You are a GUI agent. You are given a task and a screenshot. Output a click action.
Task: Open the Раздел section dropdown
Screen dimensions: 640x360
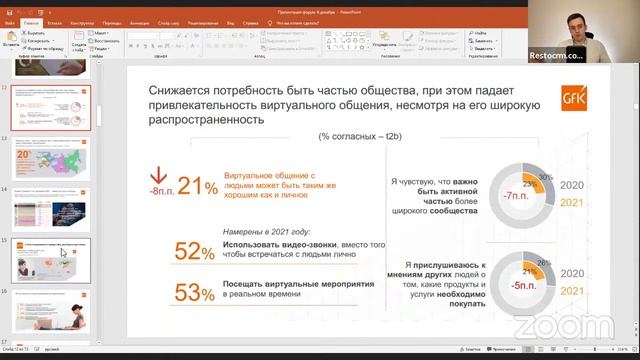pyautogui.click(x=99, y=49)
